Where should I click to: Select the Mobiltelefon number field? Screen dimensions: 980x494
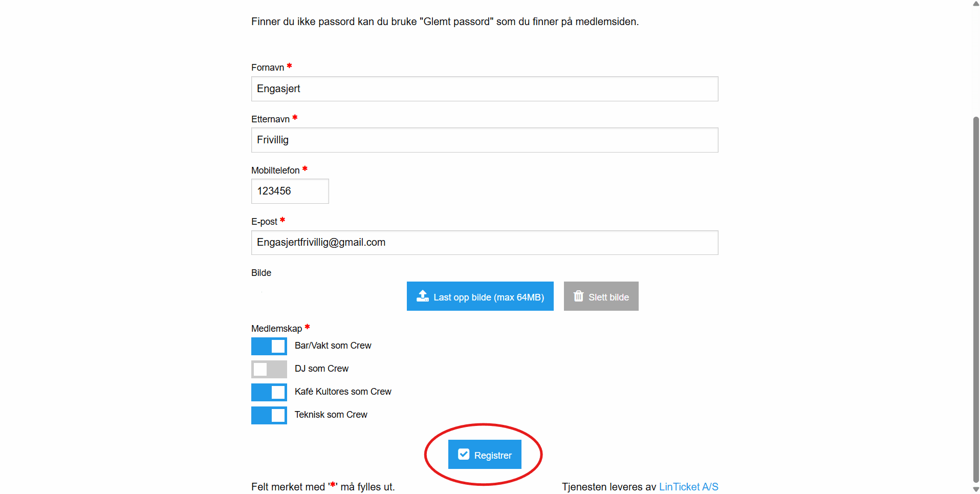click(x=290, y=191)
